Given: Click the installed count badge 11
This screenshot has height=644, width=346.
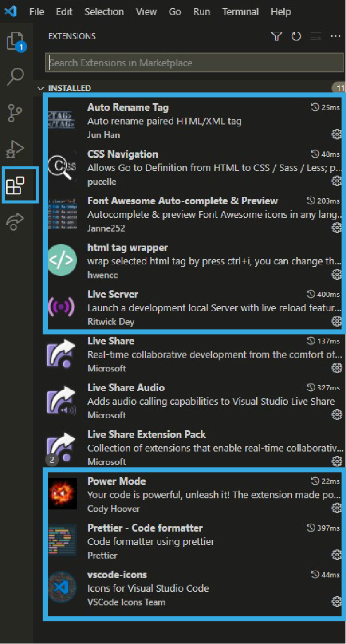Looking at the screenshot, I should click(x=339, y=88).
